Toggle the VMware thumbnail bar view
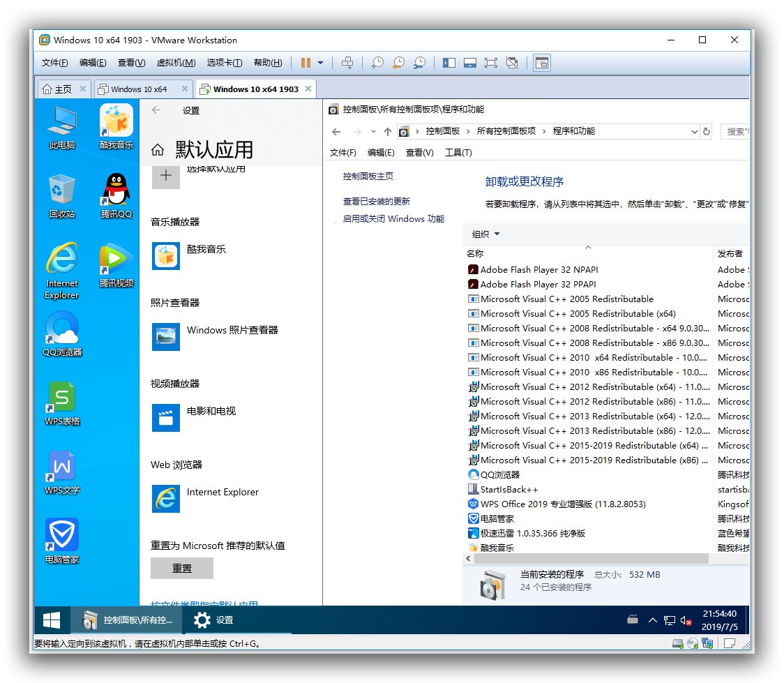This screenshot has height=683, width=784. pos(470,63)
